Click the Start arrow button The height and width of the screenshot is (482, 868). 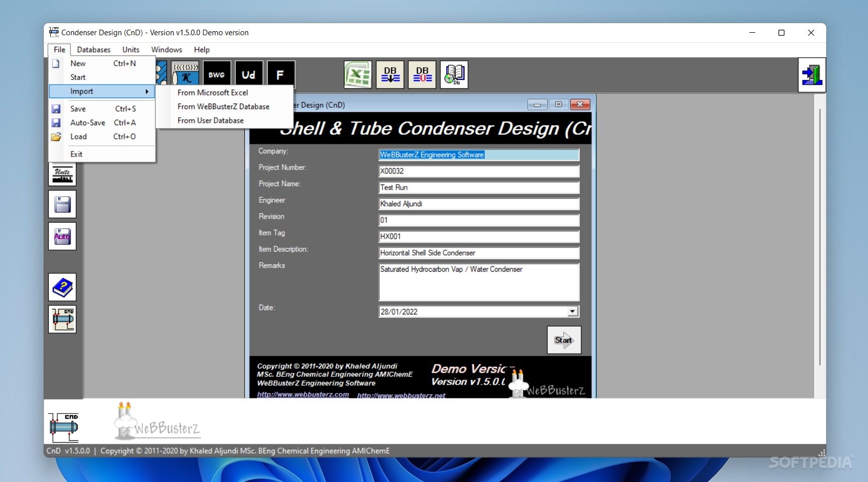(x=564, y=340)
